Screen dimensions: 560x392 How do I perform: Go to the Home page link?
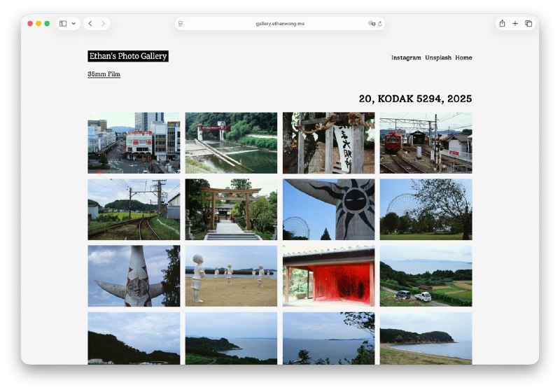463,58
